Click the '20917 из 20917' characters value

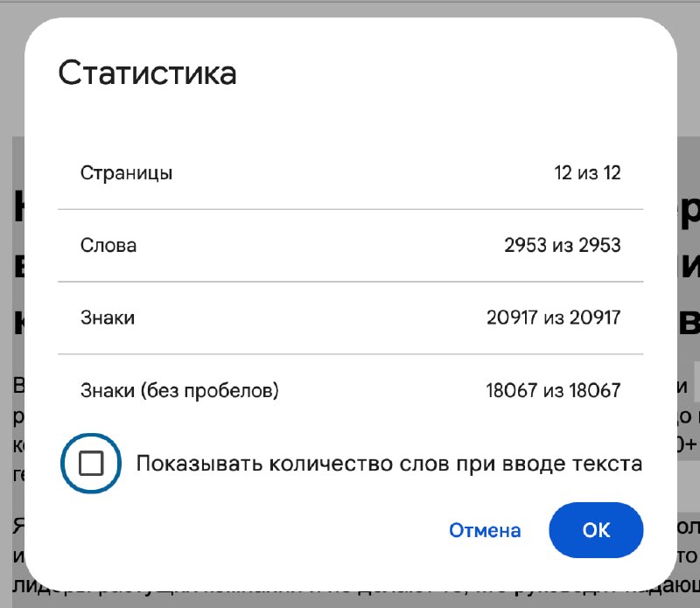click(554, 318)
